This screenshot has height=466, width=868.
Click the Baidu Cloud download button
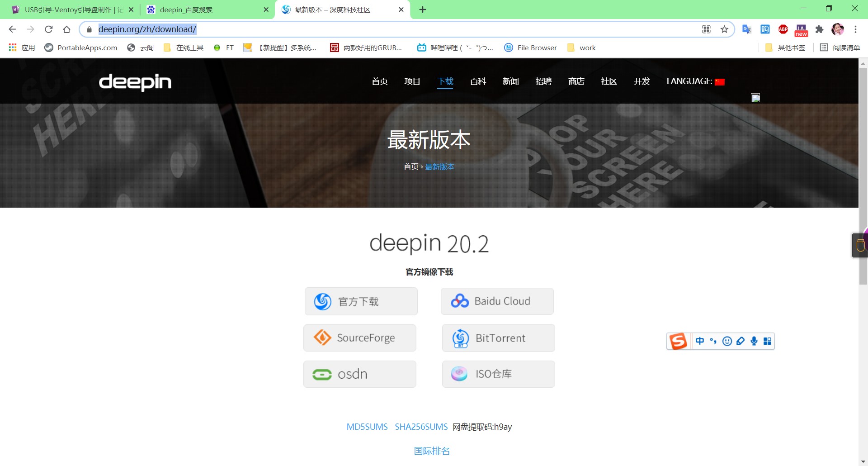tap(497, 301)
